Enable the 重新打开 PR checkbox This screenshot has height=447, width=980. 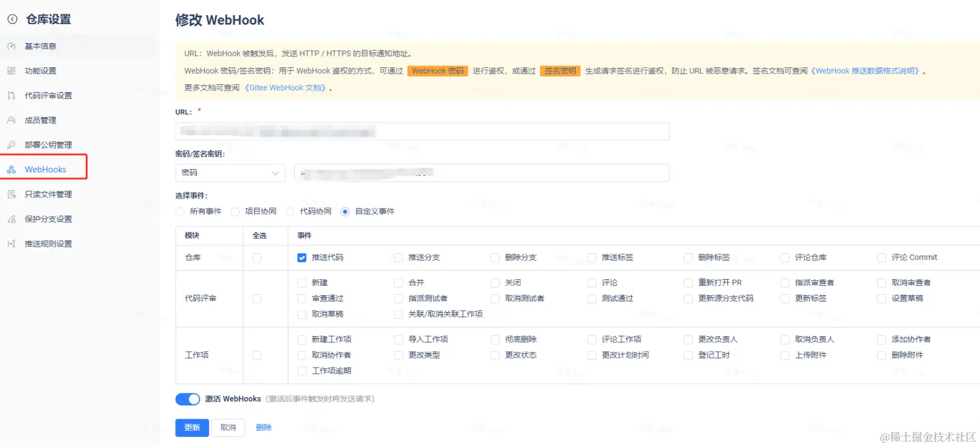688,283
